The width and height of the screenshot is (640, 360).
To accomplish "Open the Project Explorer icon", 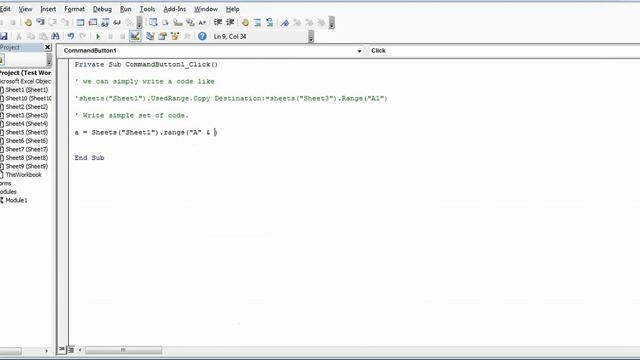I will pos(150,36).
